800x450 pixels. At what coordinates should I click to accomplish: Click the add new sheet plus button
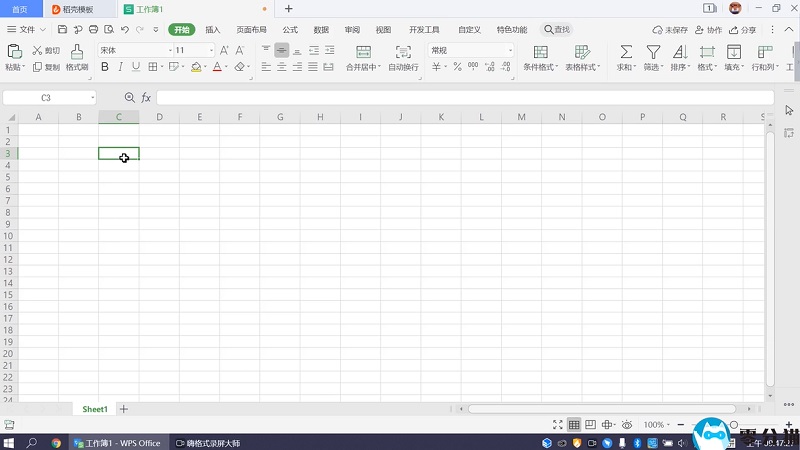coord(124,409)
